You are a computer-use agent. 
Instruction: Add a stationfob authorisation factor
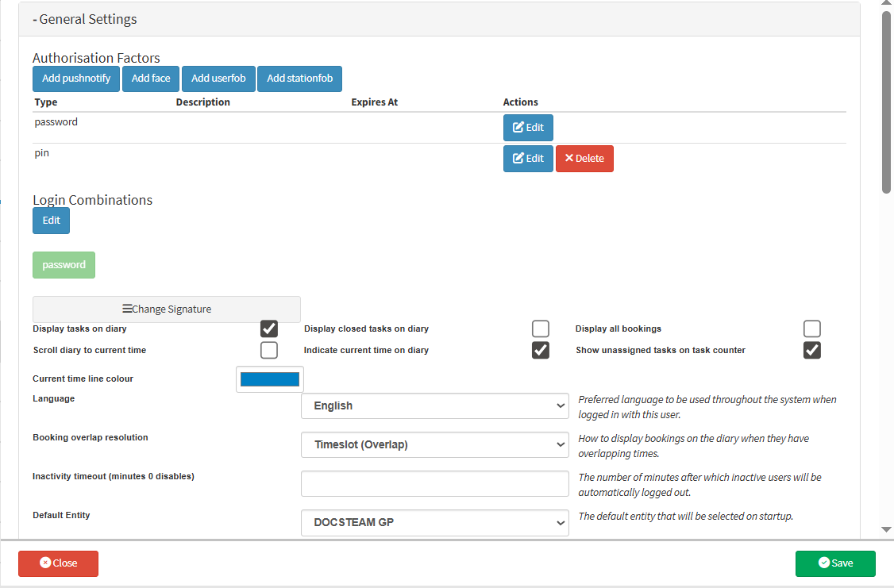299,79
